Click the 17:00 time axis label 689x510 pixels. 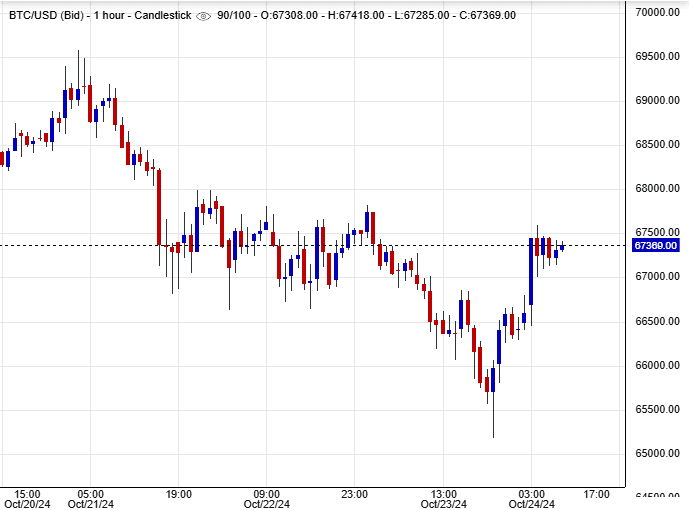pos(597,494)
